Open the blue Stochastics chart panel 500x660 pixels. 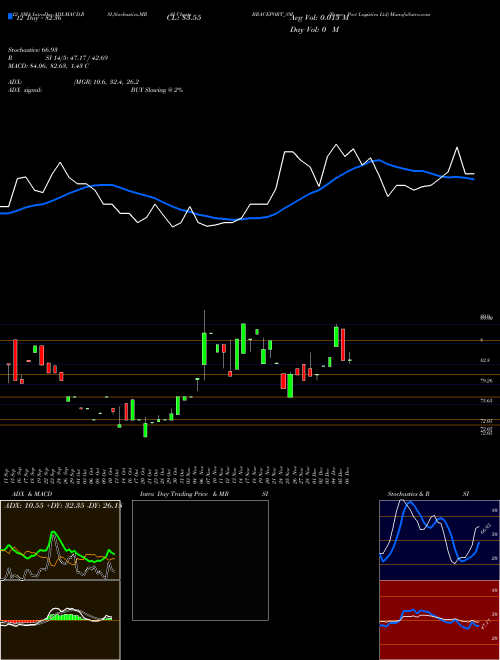pos(439,540)
